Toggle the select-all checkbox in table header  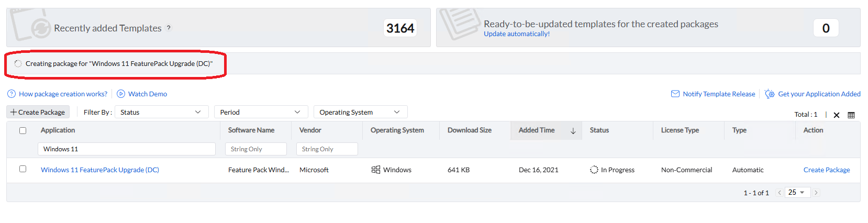pyautogui.click(x=23, y=131)
